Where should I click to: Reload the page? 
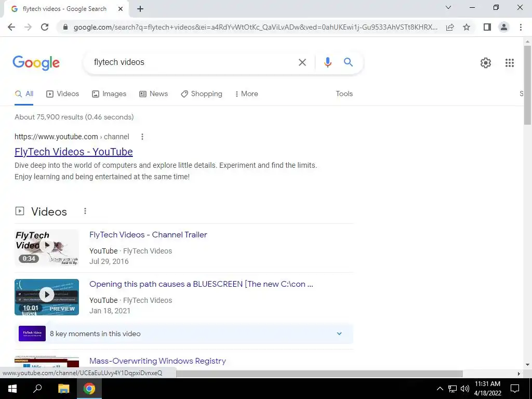pos(45,27)
